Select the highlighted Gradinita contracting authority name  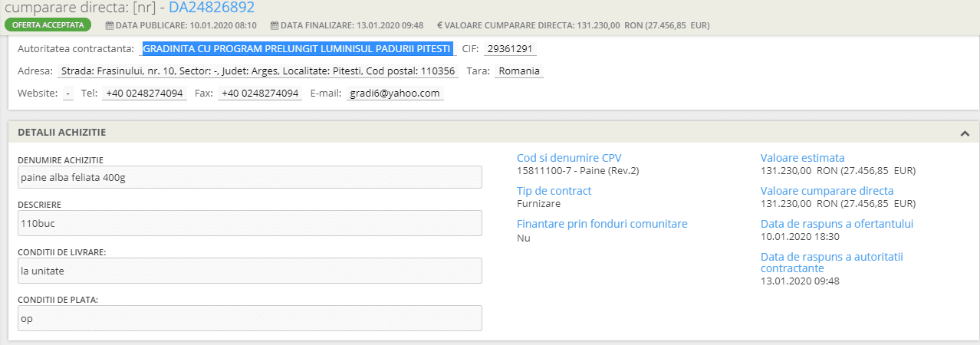pyautogui.click(x=298, y=49)
